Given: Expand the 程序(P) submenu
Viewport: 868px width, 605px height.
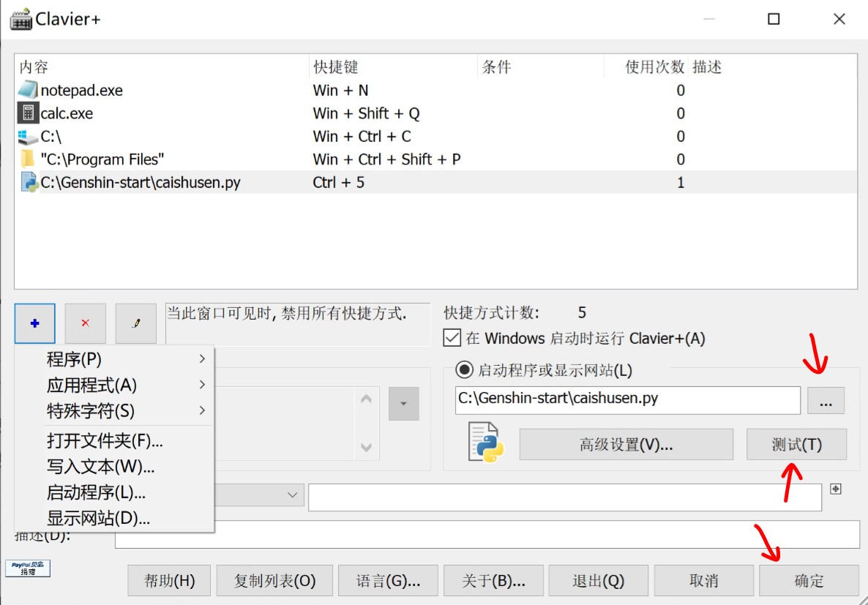Looking at the screenshot, I should pos(114,359).
